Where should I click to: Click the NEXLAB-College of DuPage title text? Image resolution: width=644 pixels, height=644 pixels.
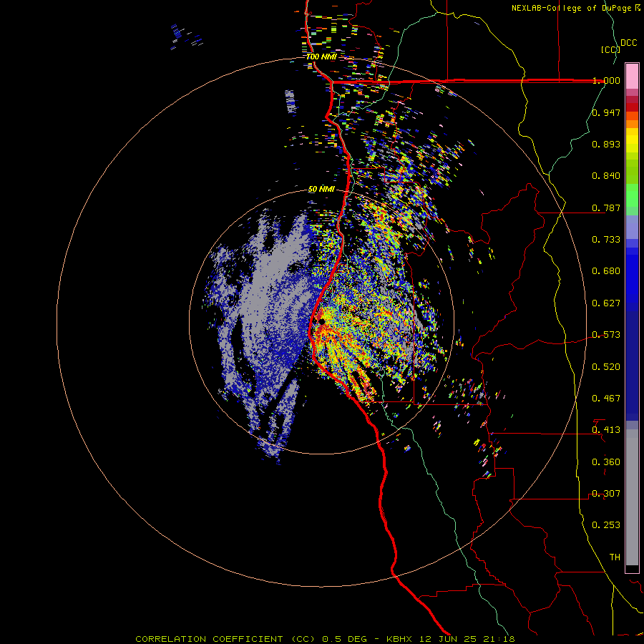(576, 8)
